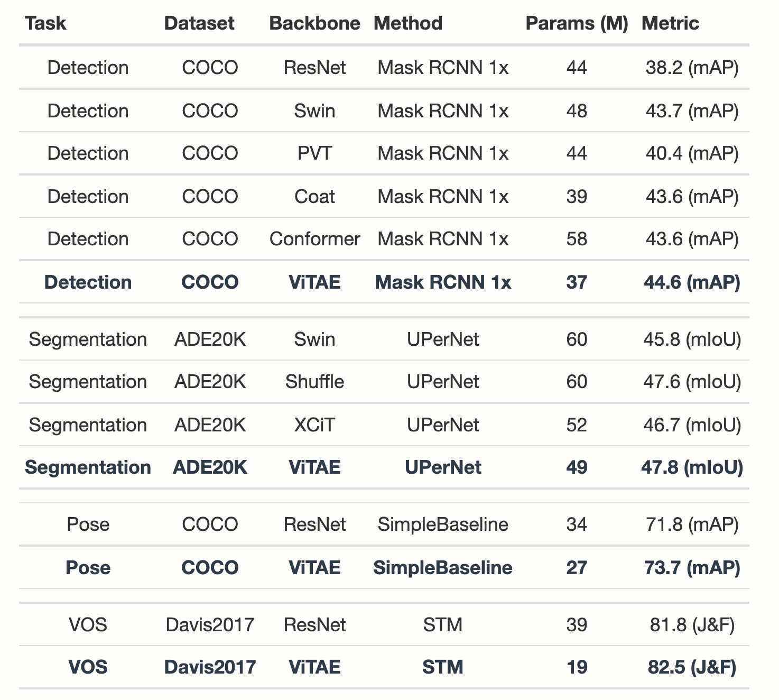Select the Backbone column header
Image resolution: width=779 pixels, height=700 pixels.
(314, 23)
